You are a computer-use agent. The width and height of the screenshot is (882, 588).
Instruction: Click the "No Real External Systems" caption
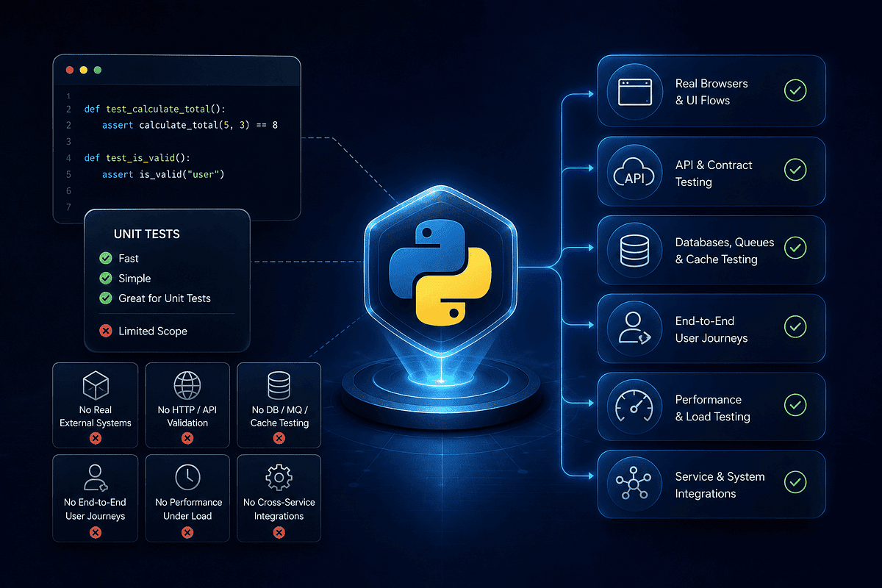(x=96, y=417)
